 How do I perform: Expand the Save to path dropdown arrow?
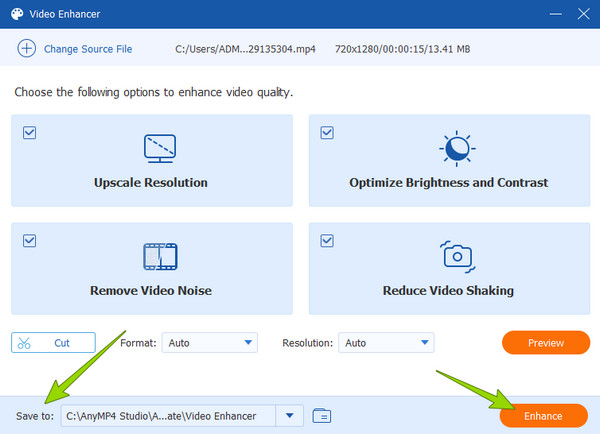[290, 416]
